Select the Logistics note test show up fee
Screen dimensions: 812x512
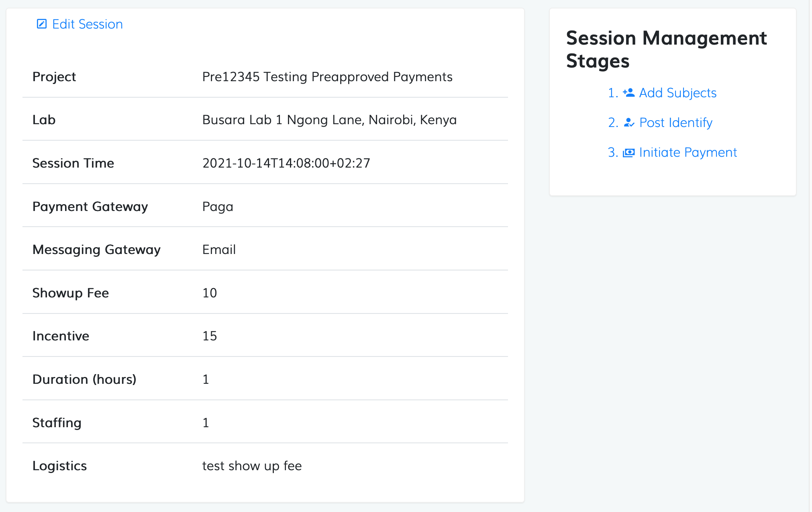pyautogui.click(x=252, y=465)
